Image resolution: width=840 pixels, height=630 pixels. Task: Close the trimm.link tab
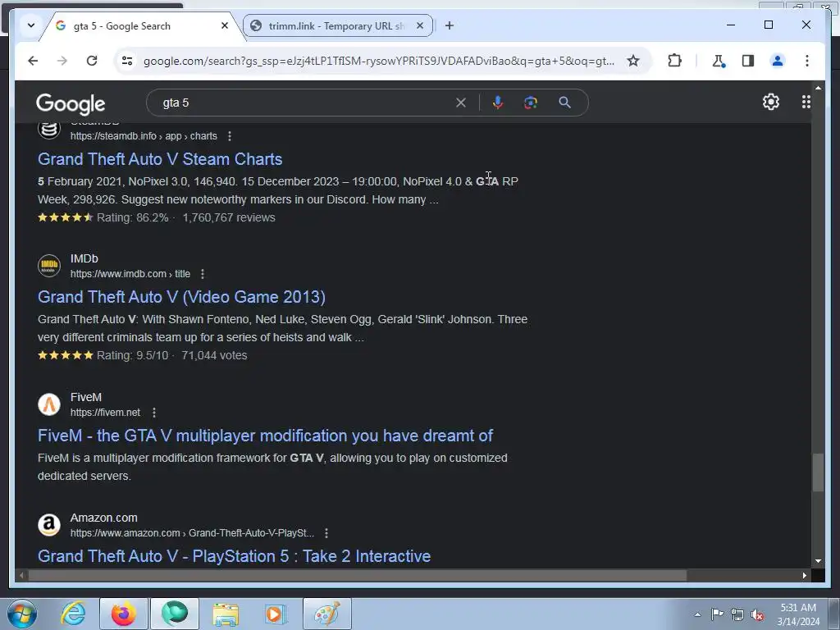[420, 25]
